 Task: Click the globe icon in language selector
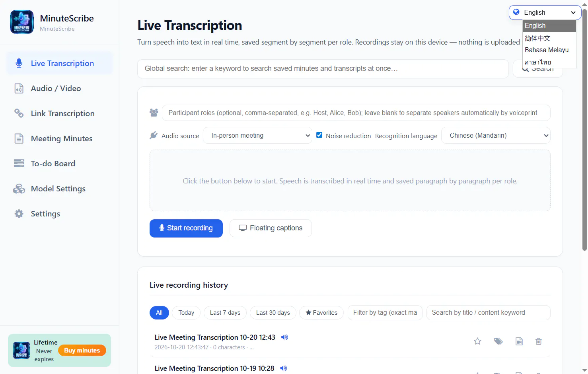(x=516, y=12)
